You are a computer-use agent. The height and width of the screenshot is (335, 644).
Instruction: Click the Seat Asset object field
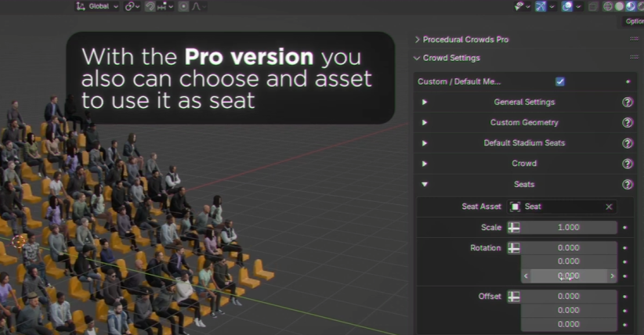coord(556,207)
